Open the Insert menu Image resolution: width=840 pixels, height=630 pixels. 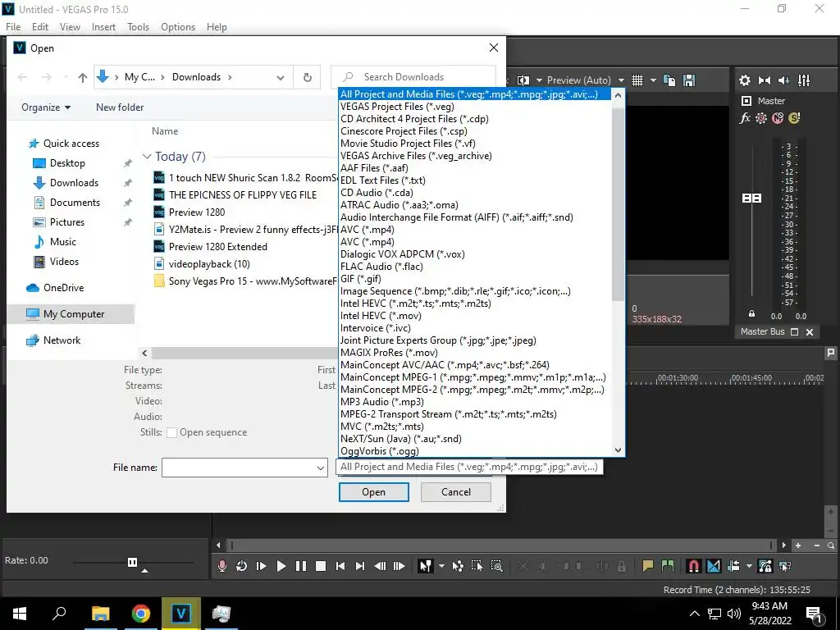103,27
